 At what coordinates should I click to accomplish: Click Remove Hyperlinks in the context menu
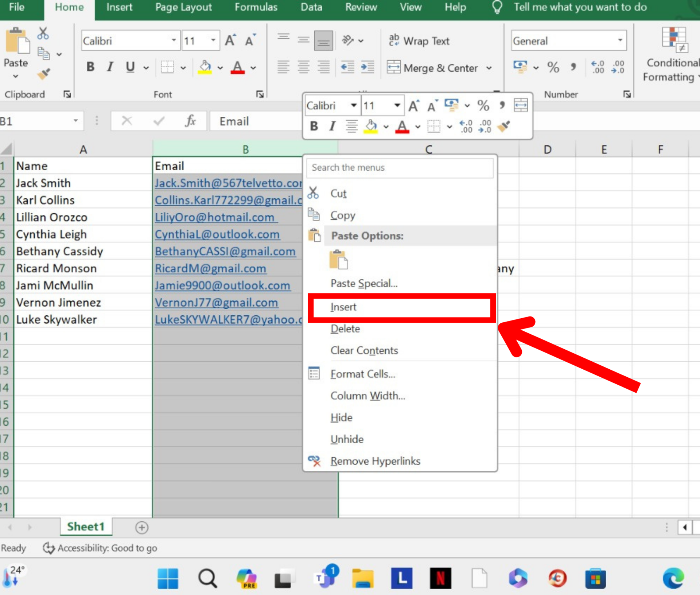(x=375, y=461)
